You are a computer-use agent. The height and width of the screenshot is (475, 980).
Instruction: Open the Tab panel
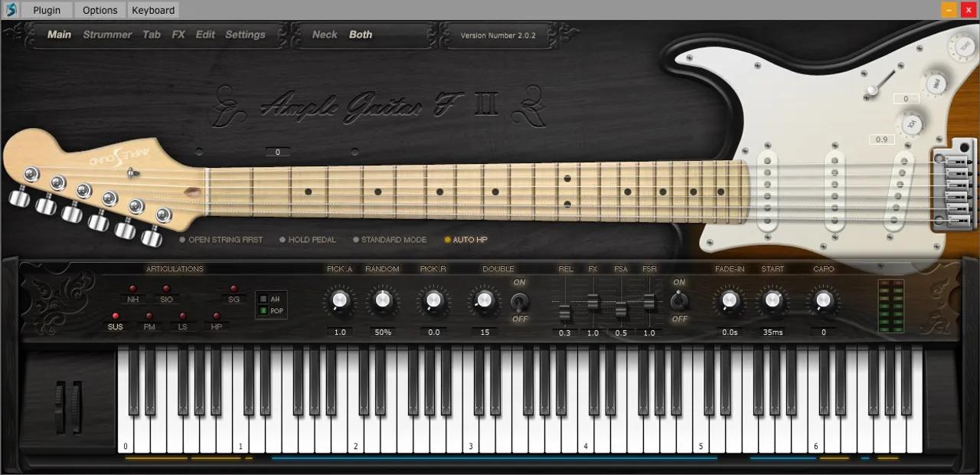coord(152,34)
